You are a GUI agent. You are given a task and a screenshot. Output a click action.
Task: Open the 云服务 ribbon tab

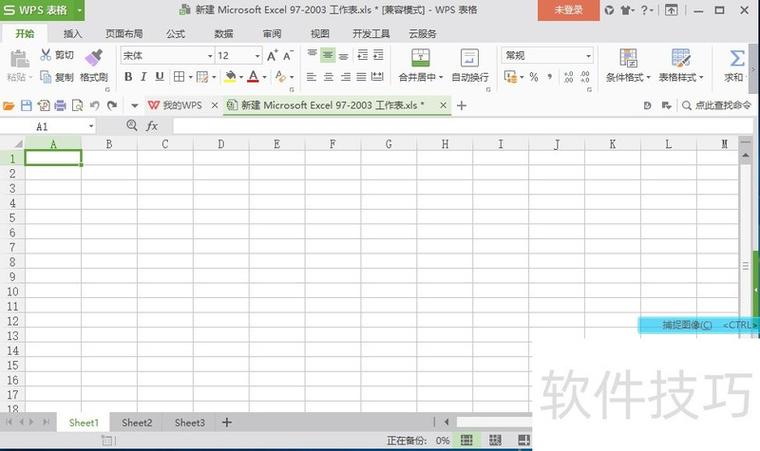point(422,33)
